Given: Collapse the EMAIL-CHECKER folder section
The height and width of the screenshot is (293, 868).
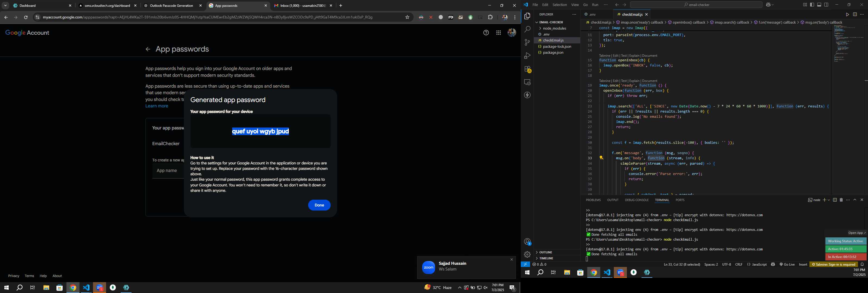Looking at the screenshot, I should [557, 22].
